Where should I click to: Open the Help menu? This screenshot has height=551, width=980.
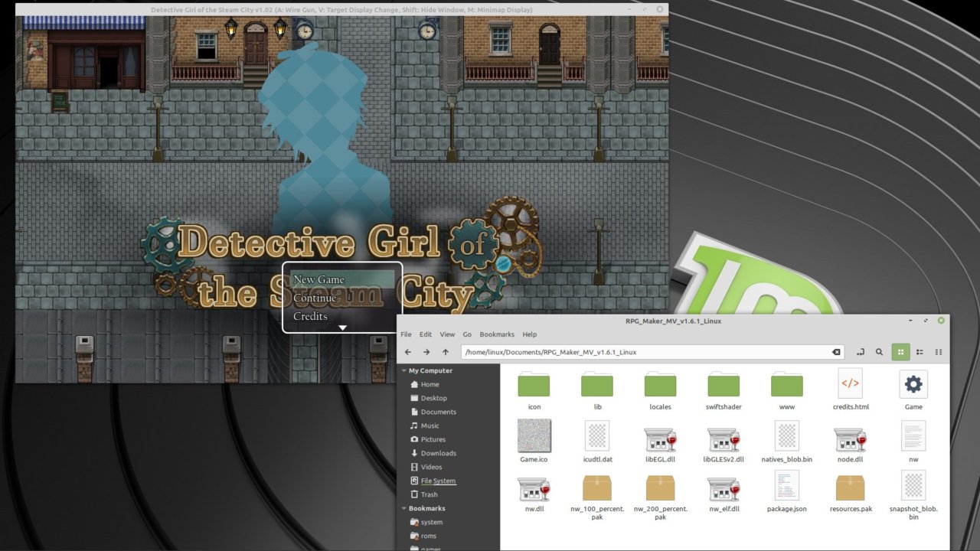tap(529, 334)
